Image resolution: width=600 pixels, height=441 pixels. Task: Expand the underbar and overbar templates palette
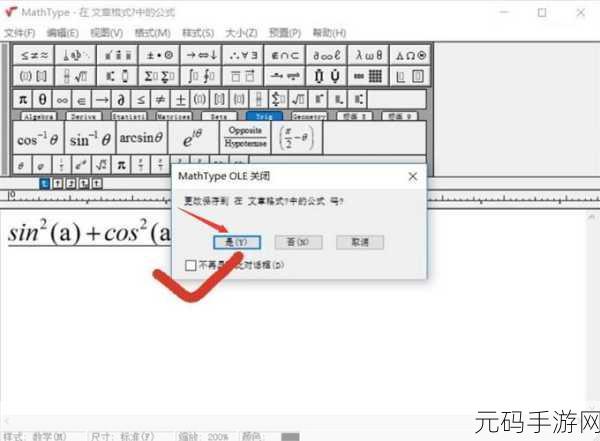(243, 76)
